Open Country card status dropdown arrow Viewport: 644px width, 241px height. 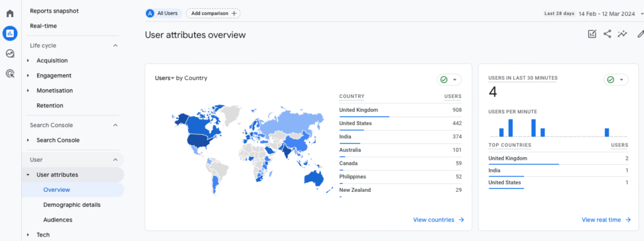coord(455,80)
